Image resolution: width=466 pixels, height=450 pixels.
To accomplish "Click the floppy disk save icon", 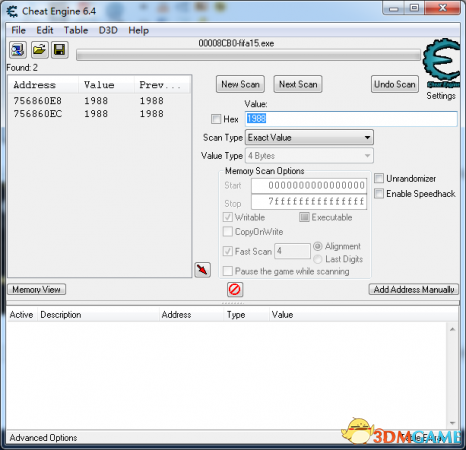I will click(x=60, y=50).
